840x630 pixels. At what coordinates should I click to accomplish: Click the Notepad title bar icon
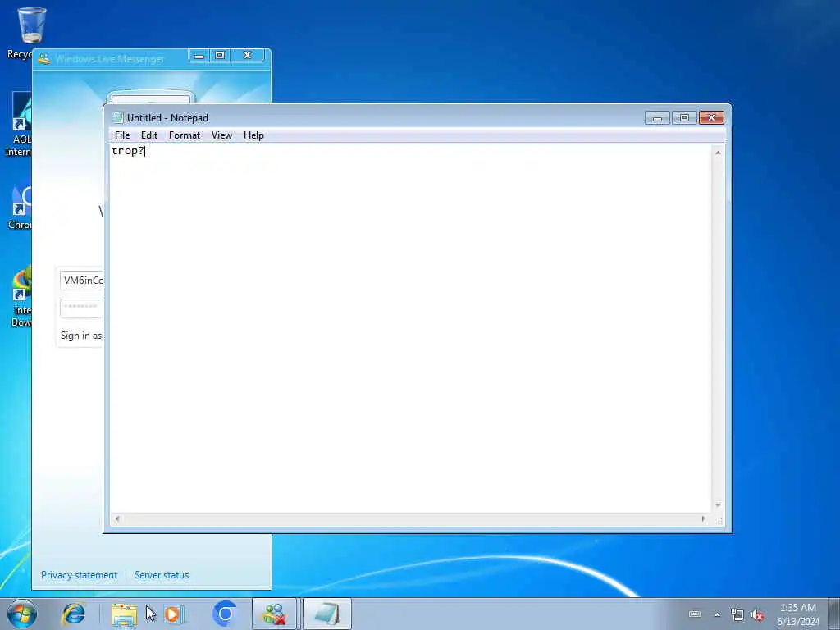[117, 118]
